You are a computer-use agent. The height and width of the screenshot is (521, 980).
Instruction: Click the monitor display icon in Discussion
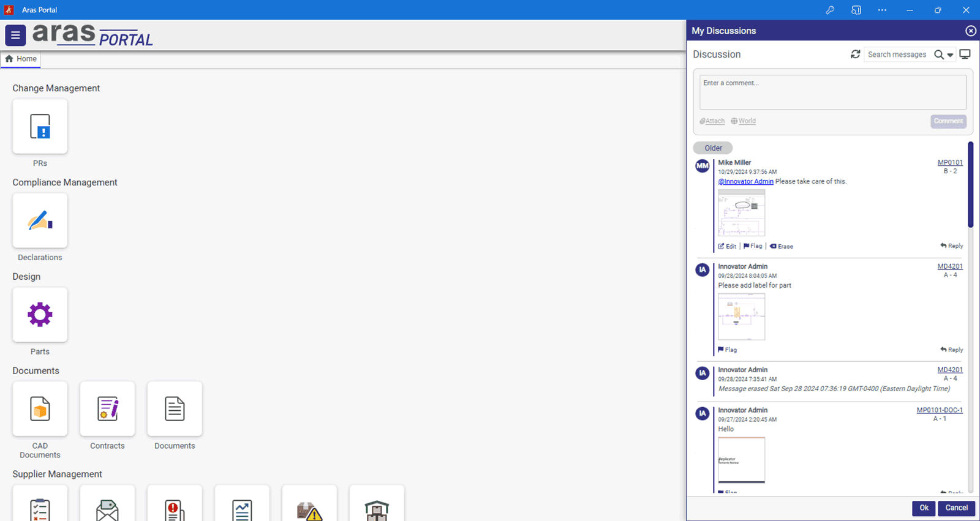click(x=965, y=54)
